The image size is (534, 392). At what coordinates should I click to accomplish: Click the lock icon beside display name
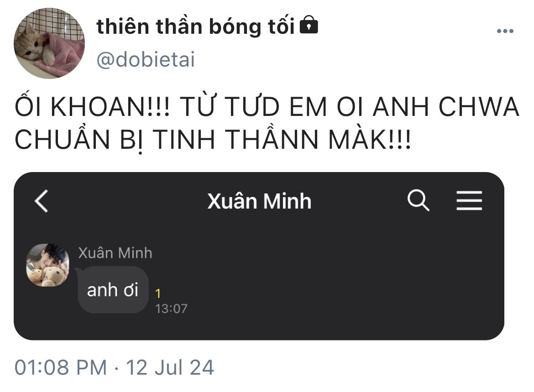pyautogui.click(x=309, y=26)
